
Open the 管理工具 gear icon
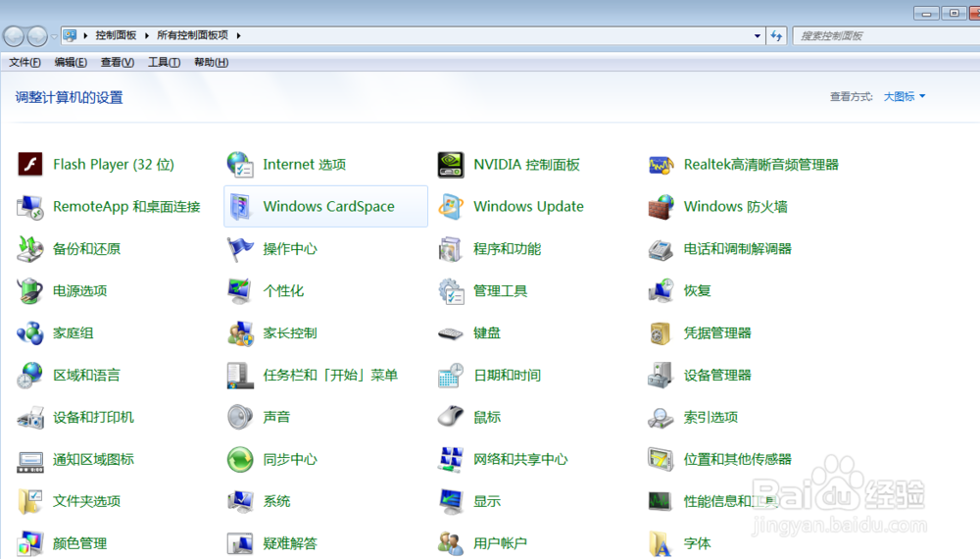point(451,290)
